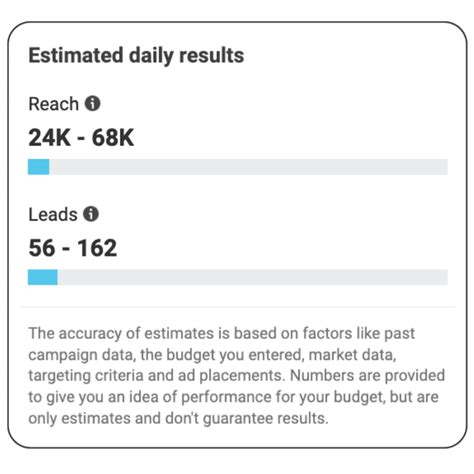Image resolution: width=474 pixels, height=474 pixels.
Task: Click the info icon beside Leads
Action: point(91,214)
